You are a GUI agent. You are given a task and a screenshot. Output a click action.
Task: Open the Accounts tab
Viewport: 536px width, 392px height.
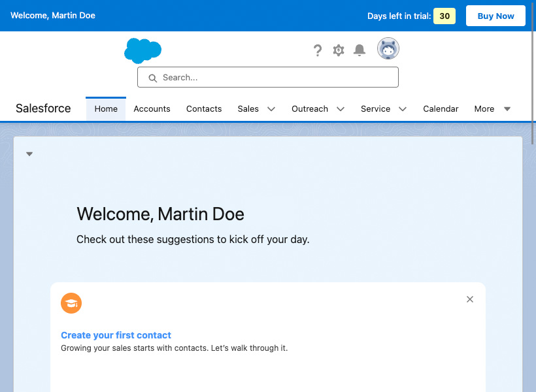click(152, 108)
